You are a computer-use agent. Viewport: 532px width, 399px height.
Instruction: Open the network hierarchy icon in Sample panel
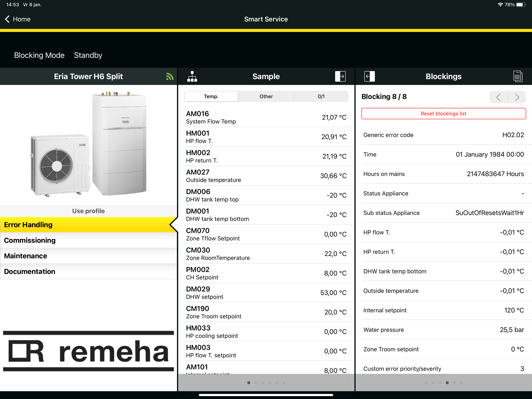[192, 77]
